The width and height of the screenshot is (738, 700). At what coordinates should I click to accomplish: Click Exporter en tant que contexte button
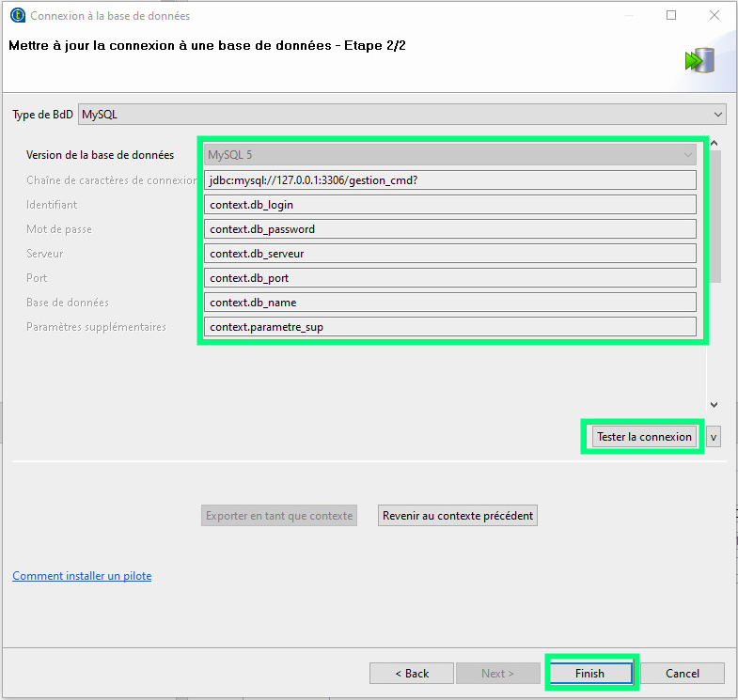tap(279, 516)
